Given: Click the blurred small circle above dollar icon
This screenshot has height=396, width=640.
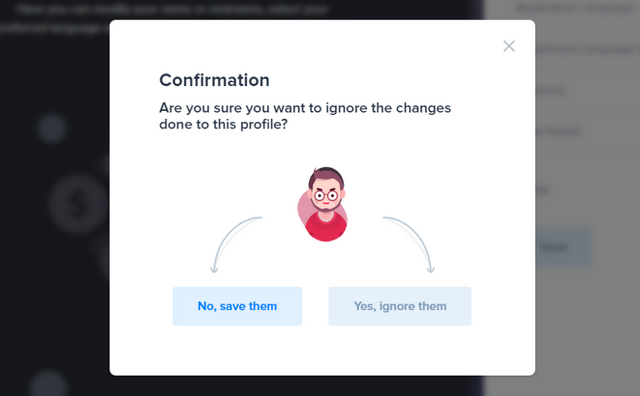Looking at the screenshot, I should coord(52,129).
